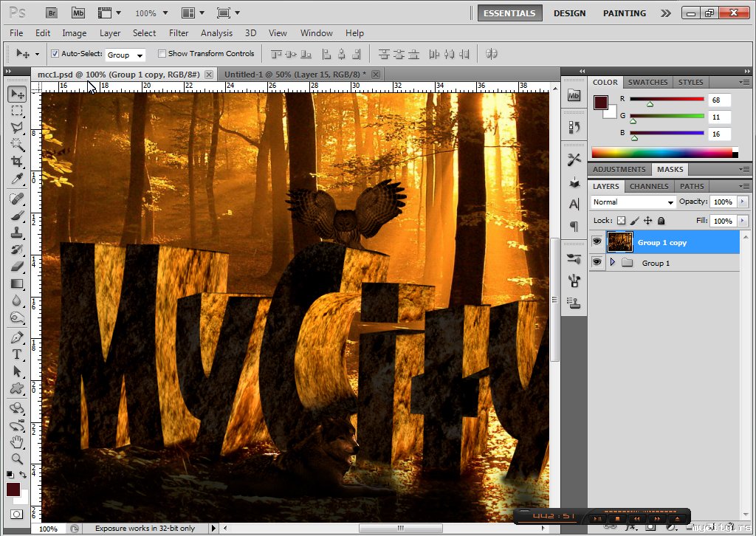756x536 pixels.
Task: Click the Painting workspace button
Action: (x=624, y=13)
